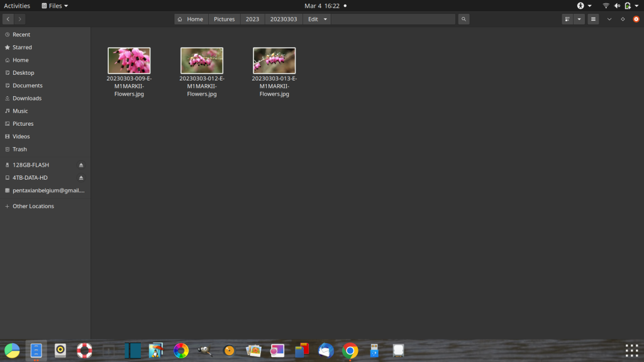Launch Thunderbird mail from the dock
Viewport: 644px width, 362px height.
[x=326, y=351]
